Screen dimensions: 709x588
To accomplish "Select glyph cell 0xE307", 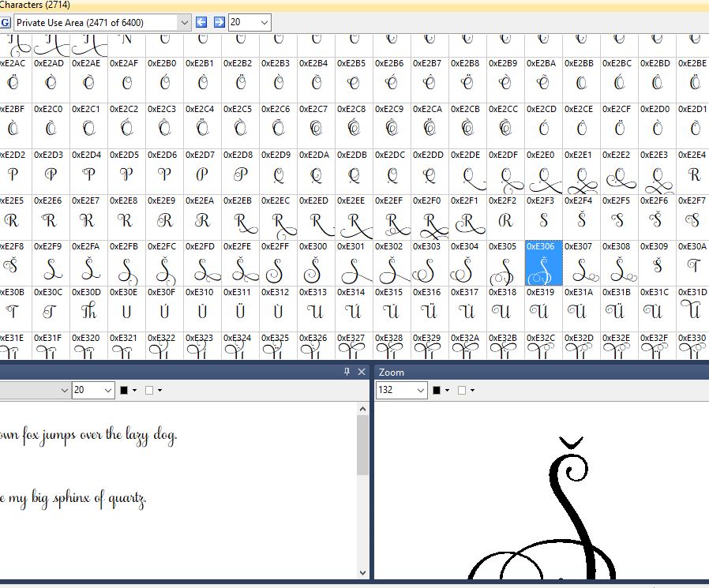I will coord(581,263).
